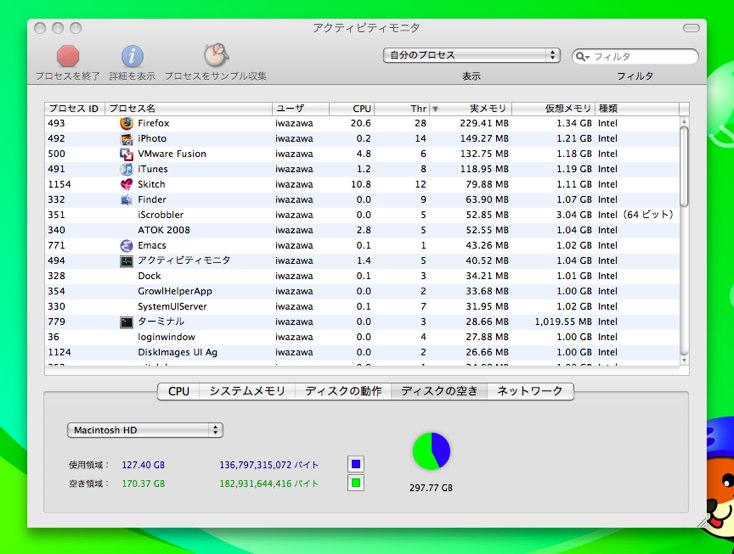The width and height of the screenshot is (734, 554).
Task: Select the iScrobbler process row
Action: pyautogui.click(x=362, y=215)
